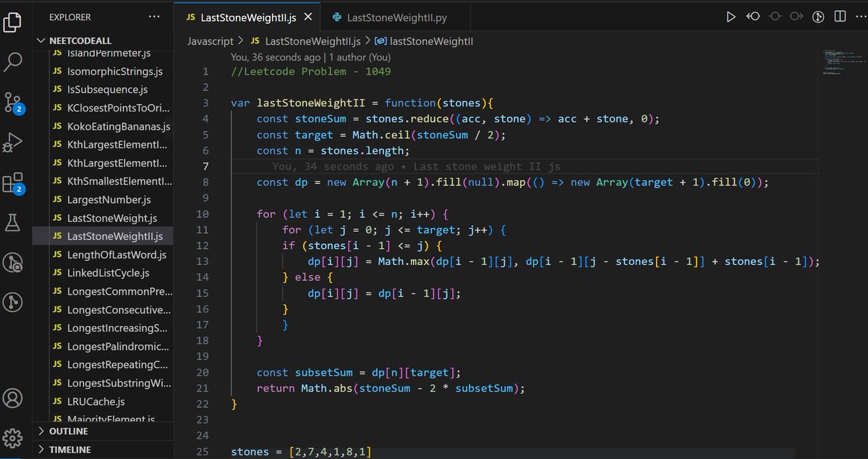Click the "stones = [2,7,4,1,8,1]" line

point(301,452)
